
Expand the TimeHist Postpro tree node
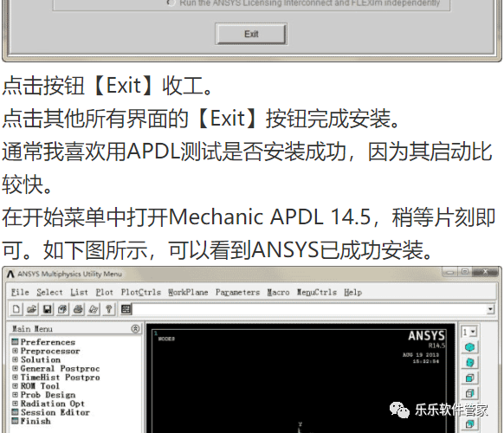tap(15, 377)
